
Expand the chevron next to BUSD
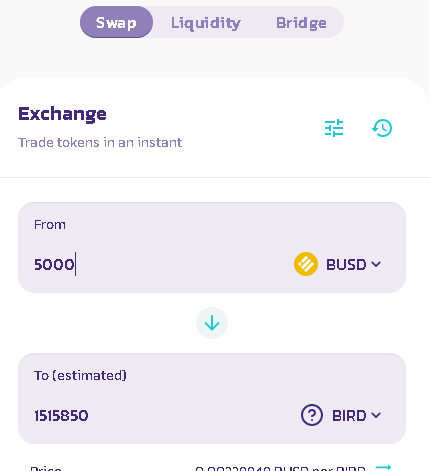[376, 264]
